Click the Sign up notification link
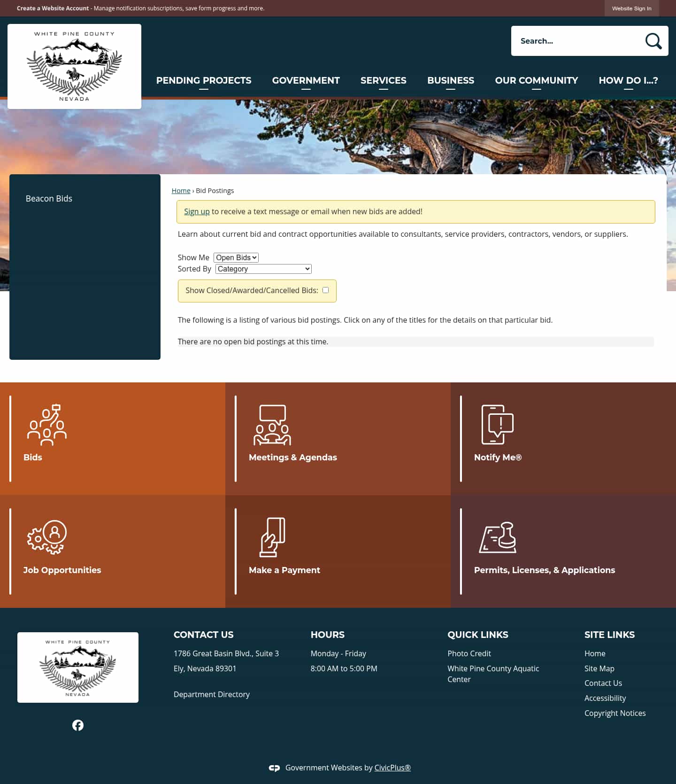This screenshot has width=676, height=784. (197, 212)
